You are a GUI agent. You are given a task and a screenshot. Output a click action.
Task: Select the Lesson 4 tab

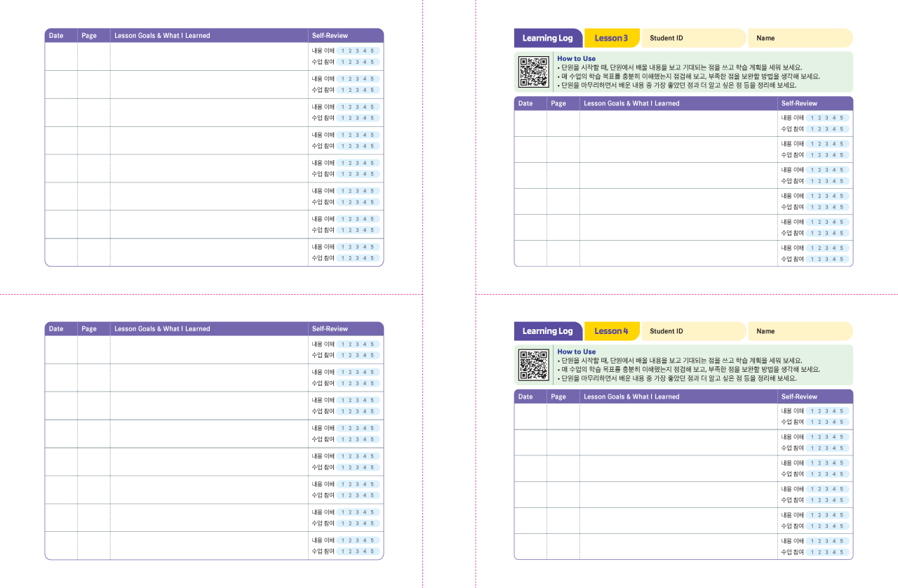pyautogui.click(x=611, y=331)
